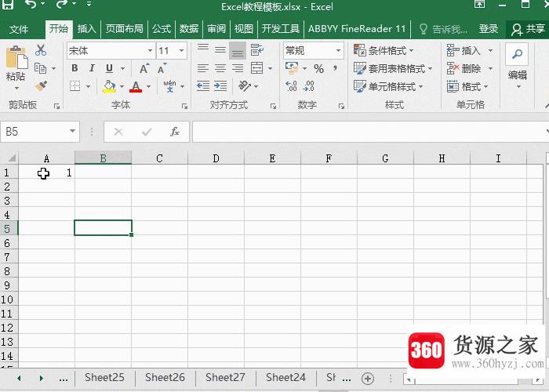Click the Copy icon in clipboard group
This screenshot has width=549, height=392.
(40, 68)
